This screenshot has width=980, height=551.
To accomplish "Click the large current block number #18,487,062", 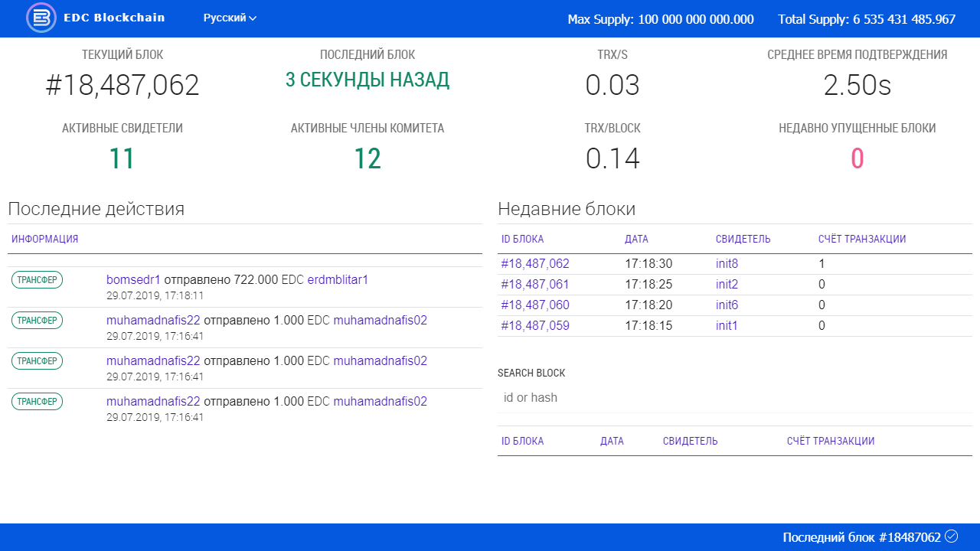I will (122, 86).
